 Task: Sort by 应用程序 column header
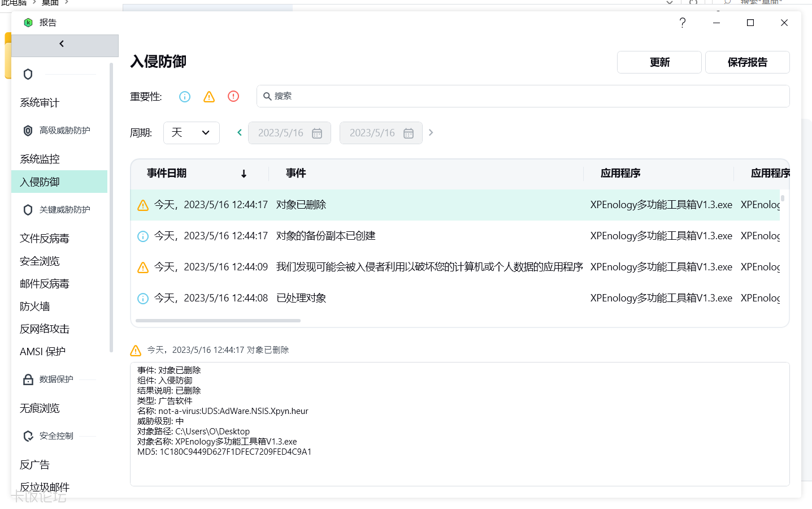(x=620, y=174)
